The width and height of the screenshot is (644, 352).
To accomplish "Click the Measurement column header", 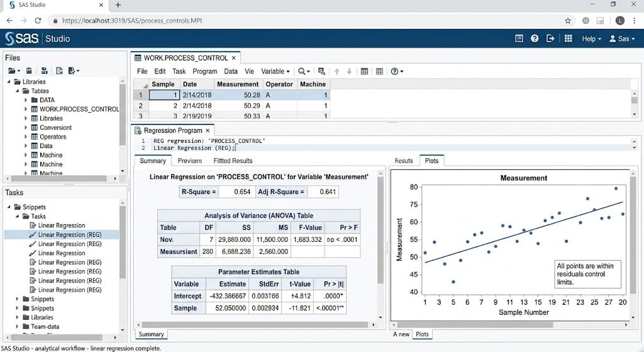I will (x=238, y=84).
